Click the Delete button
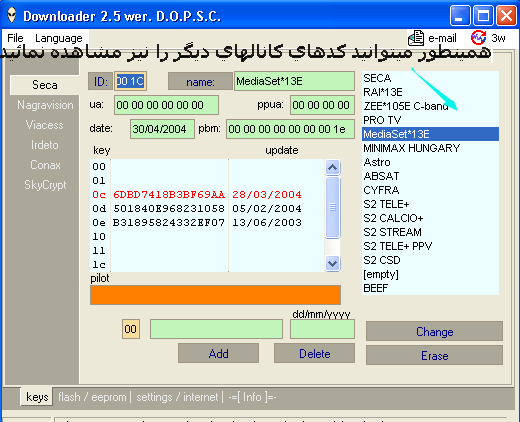The width and height of the screenshot is (520, 422). 314,353
